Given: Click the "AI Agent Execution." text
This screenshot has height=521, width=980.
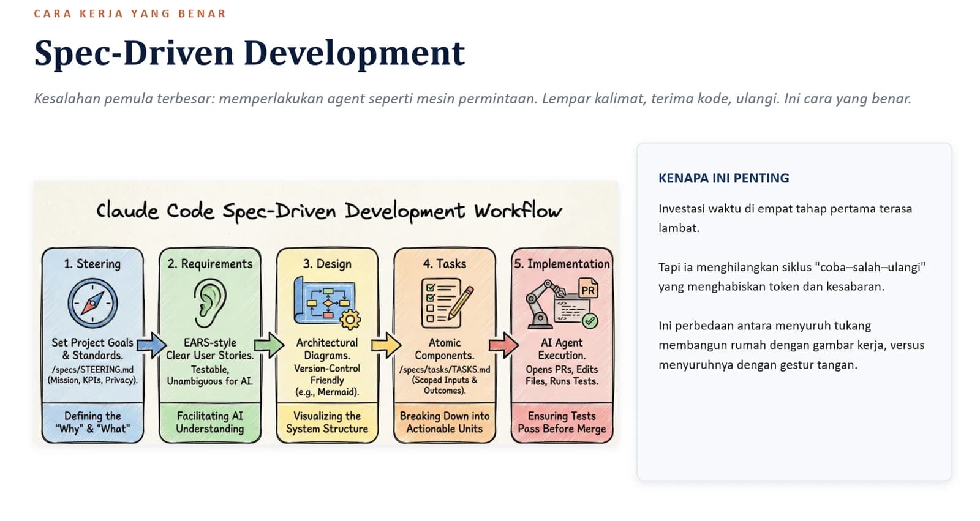Looking at the screenshot, I should click(562, 349).
